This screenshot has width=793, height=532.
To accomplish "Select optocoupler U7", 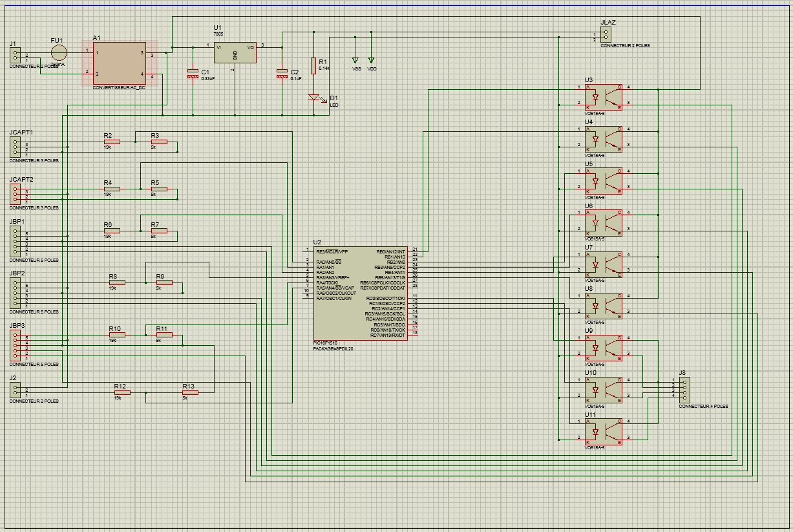I will pyautogui.click(x=604, y=264).
